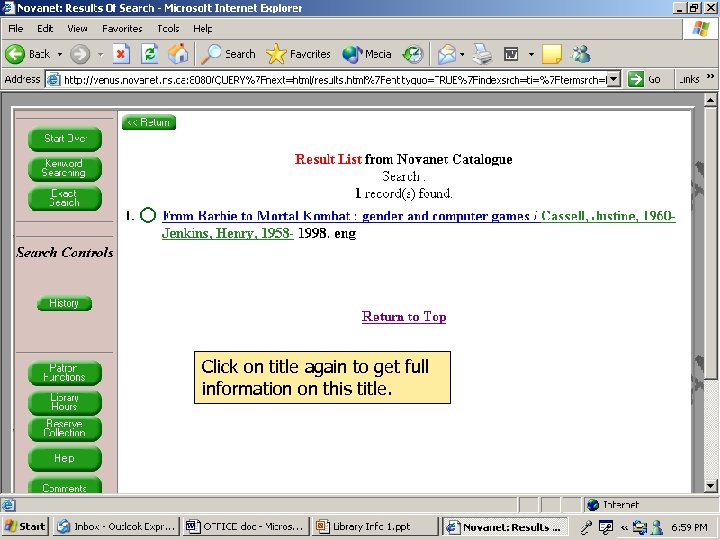Click the green Go button
The width and height of the screenshot is (720, 540).
click(x=645, y=79)
